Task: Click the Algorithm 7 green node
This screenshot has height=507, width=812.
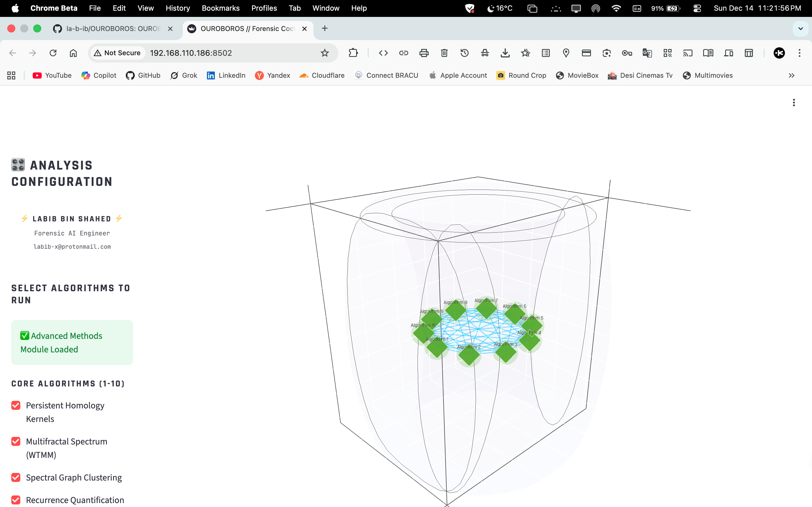Action: 486,308
